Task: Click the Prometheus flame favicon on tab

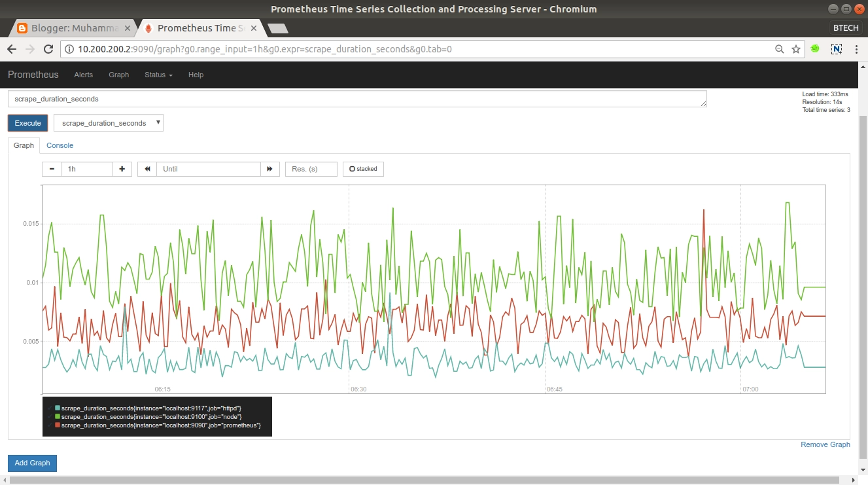Action: pos(148,28)
